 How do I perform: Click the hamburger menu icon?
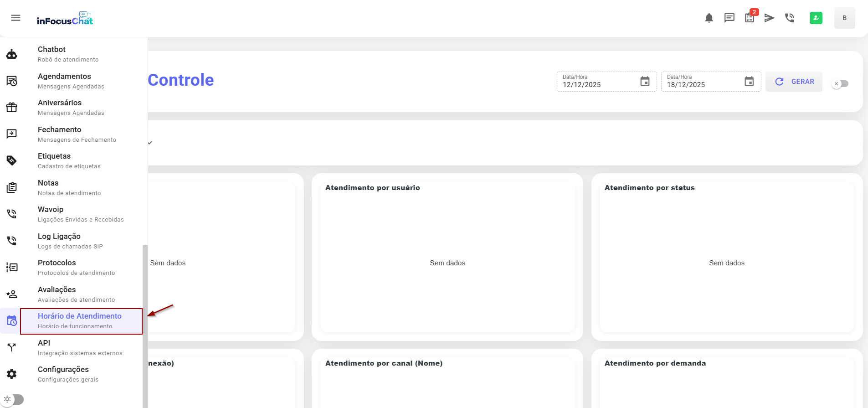coord(15,18)
